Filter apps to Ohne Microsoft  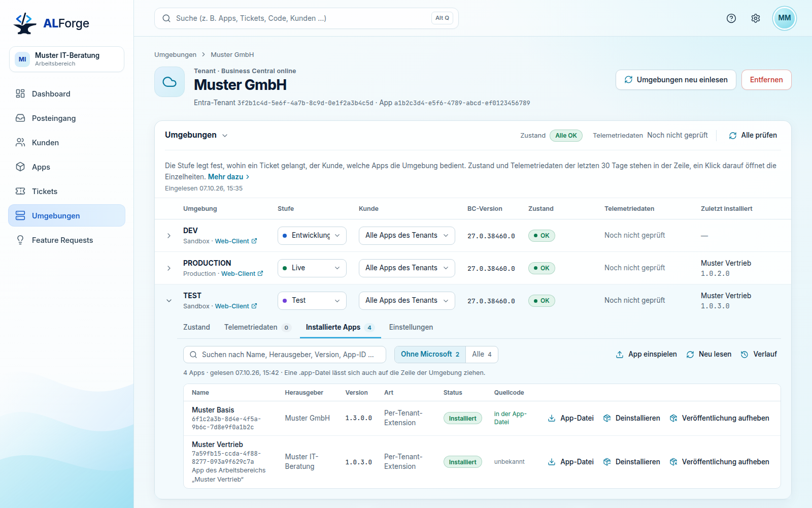[x=430, y=355]
